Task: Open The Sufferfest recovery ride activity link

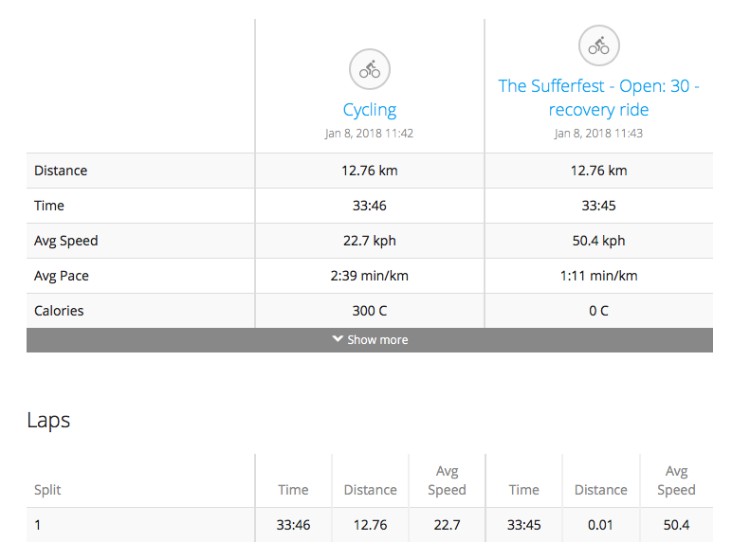Action: coord(598,98)
